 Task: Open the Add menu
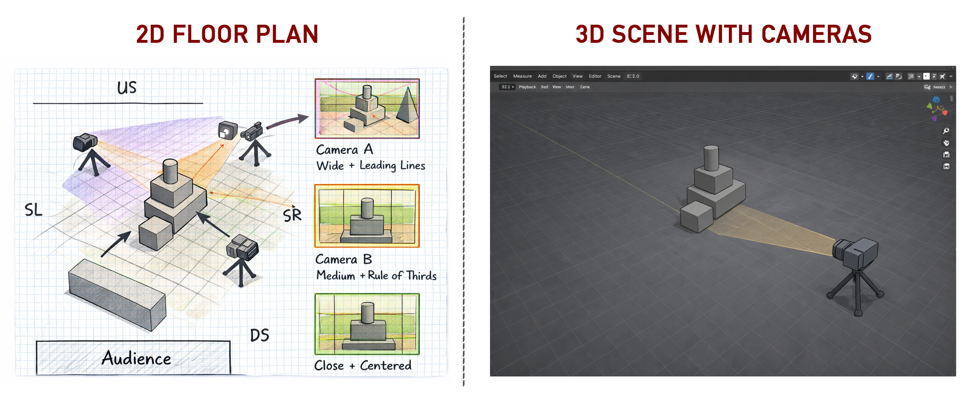[542, 76]
